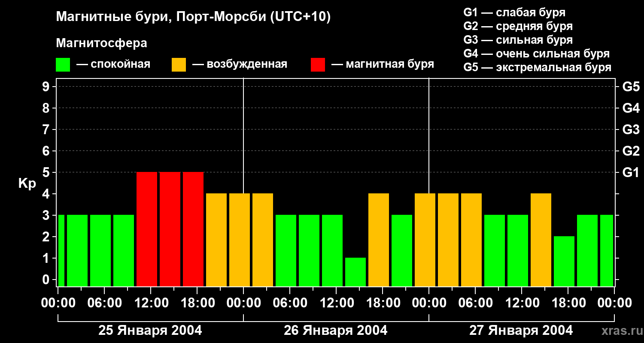
Task: Select the orange bar just before the Kp 2 bar
Action: coord(541,240)
